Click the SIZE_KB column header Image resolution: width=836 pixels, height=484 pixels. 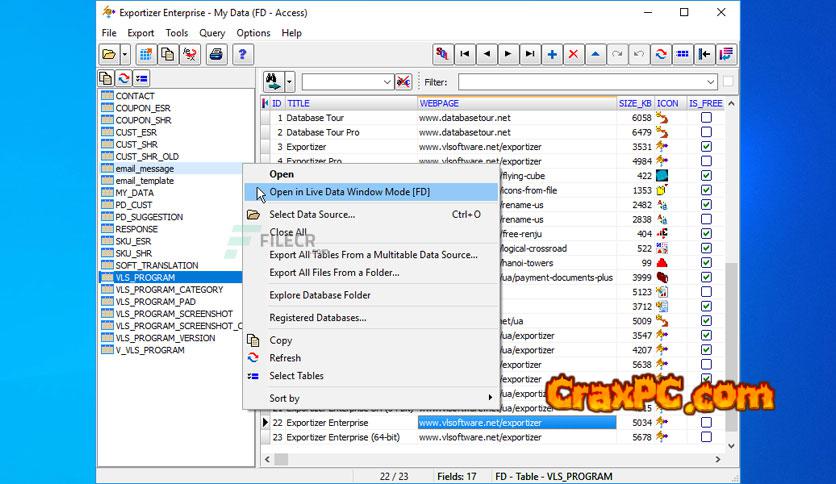[x=634, y=103]
